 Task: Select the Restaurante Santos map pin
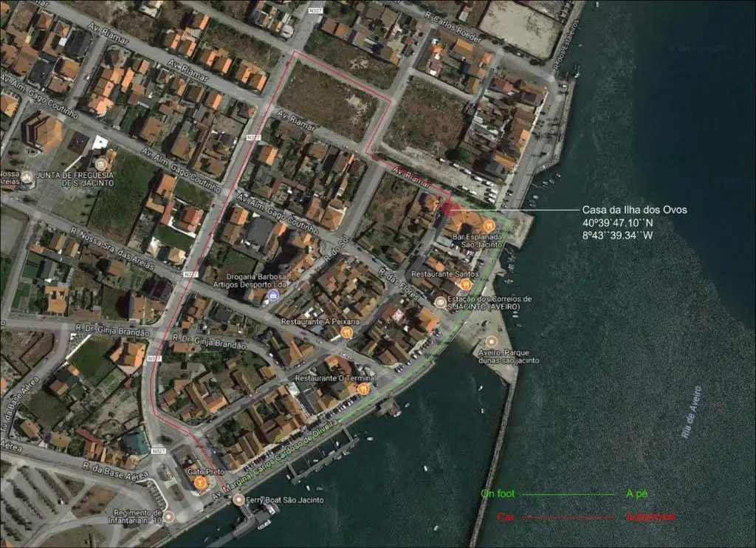pos(466,284)
